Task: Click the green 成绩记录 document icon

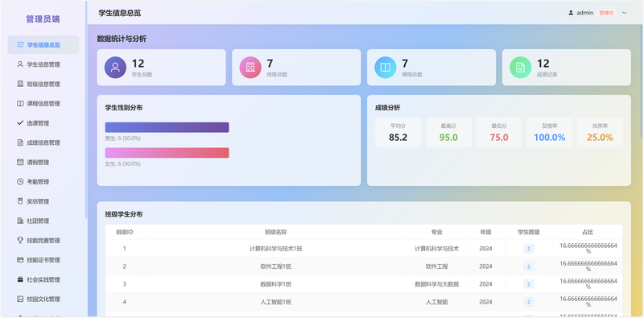Action: 520,68
